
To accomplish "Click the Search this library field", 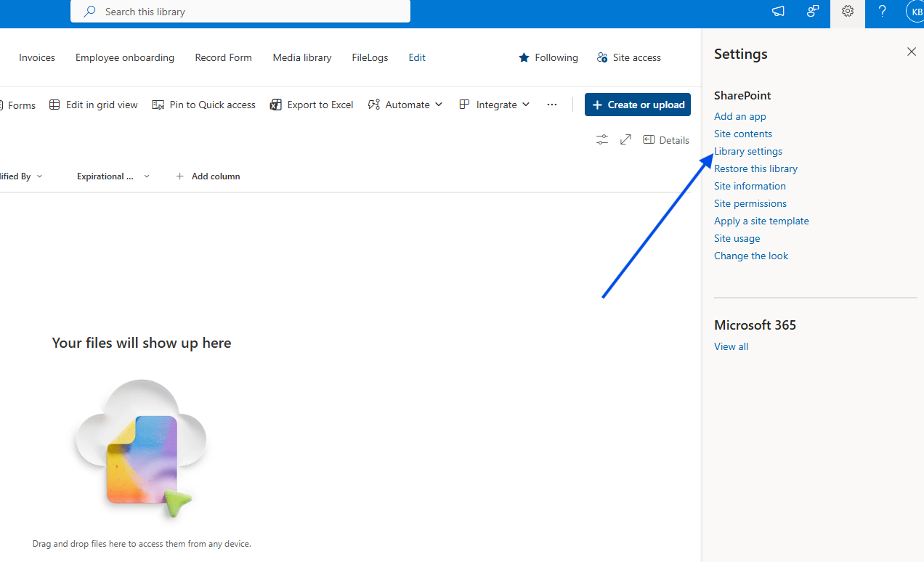I will (x=240, y=12).
